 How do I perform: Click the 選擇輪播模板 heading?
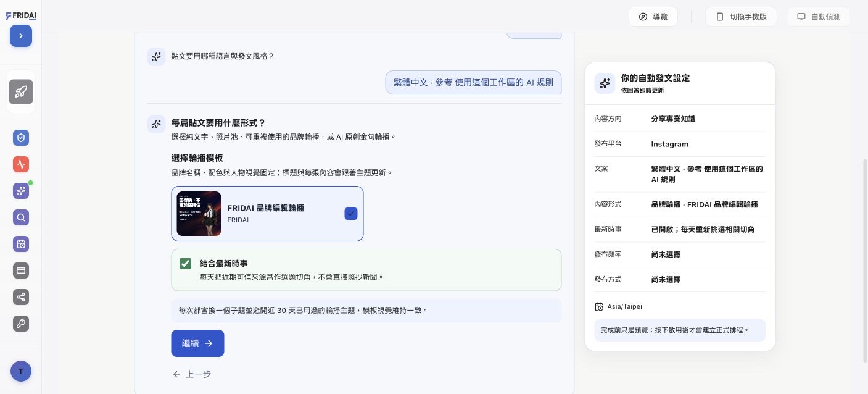pyautogui.click(x=197, y=158)
